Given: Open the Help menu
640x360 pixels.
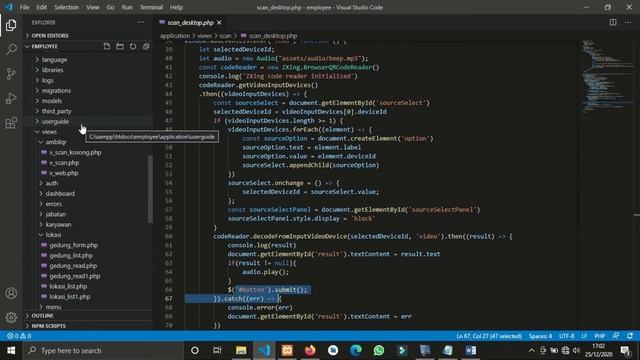Looking at the screenshot, I should tap(176, 7).
